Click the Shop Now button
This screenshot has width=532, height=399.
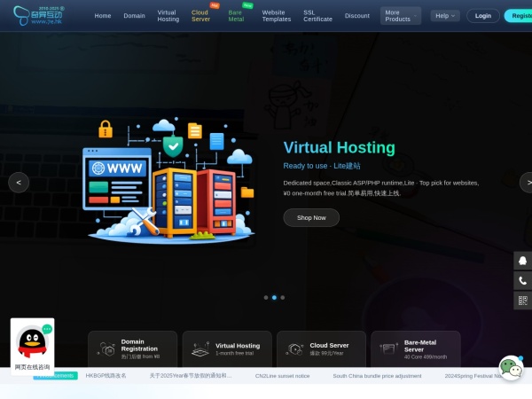pyautogui.click(x=311, y=217)
